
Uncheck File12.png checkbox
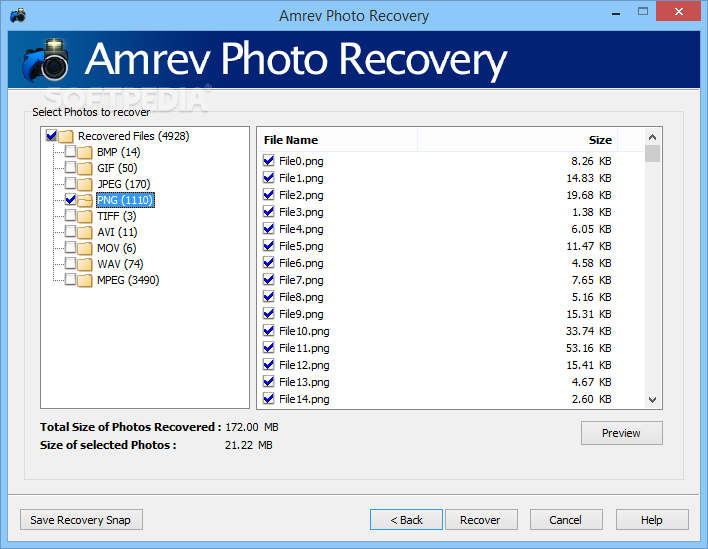pyautogui.click(x=269, y=364)
